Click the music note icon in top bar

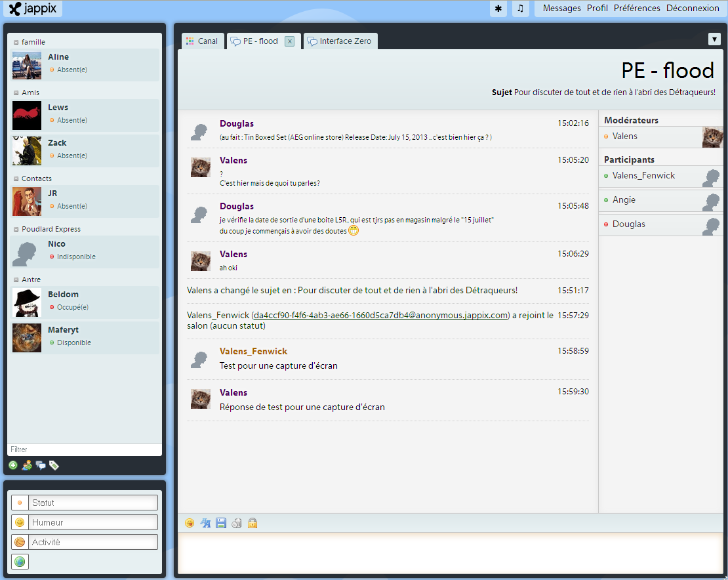pos(520,9)
